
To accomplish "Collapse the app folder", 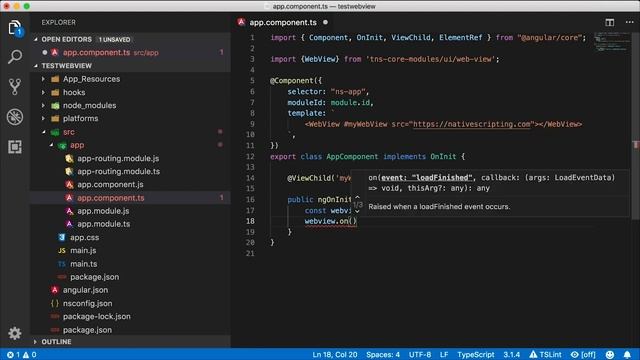I will [x=51, y=145].
